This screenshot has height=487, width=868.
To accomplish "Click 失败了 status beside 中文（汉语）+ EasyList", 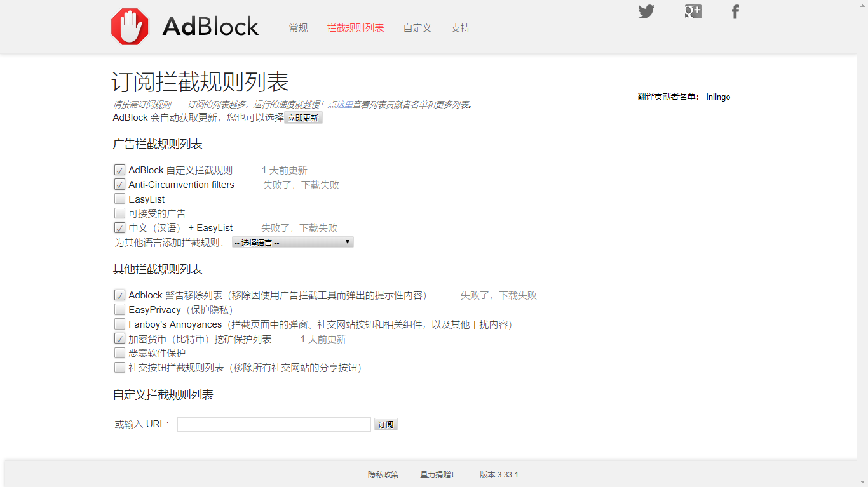I will click(x=299, y=228).
